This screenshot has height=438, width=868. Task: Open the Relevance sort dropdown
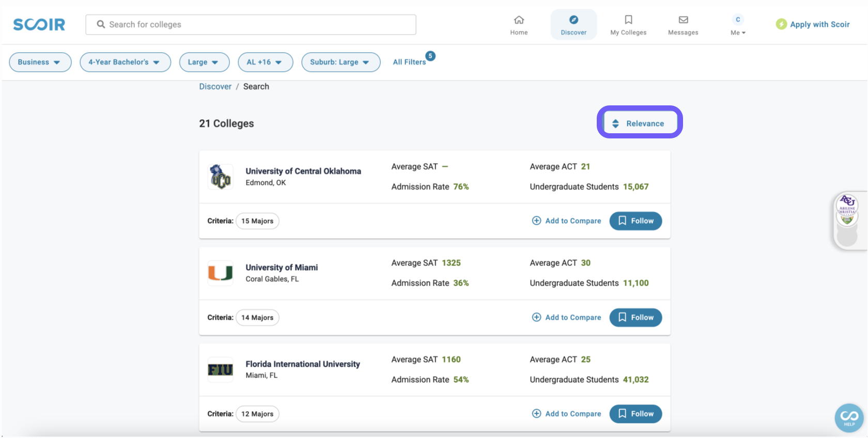pyautogui.click(x=640, y=123)
